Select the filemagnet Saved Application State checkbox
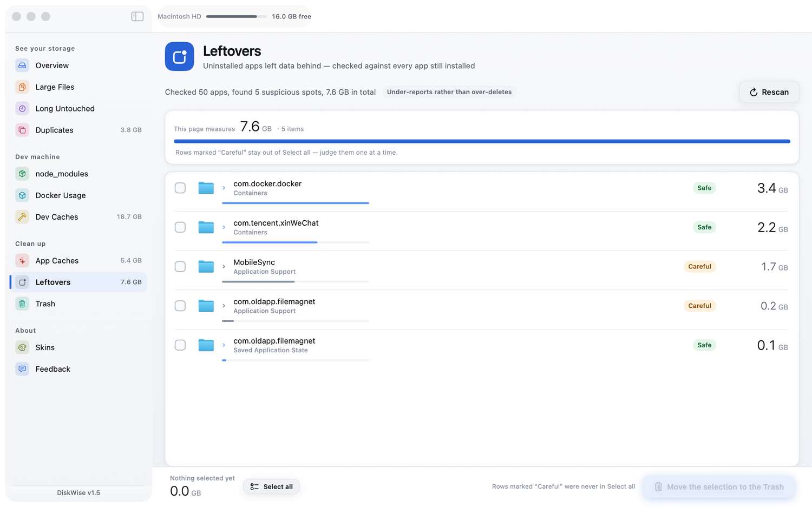The image size is (812, 507). (180, 345)
